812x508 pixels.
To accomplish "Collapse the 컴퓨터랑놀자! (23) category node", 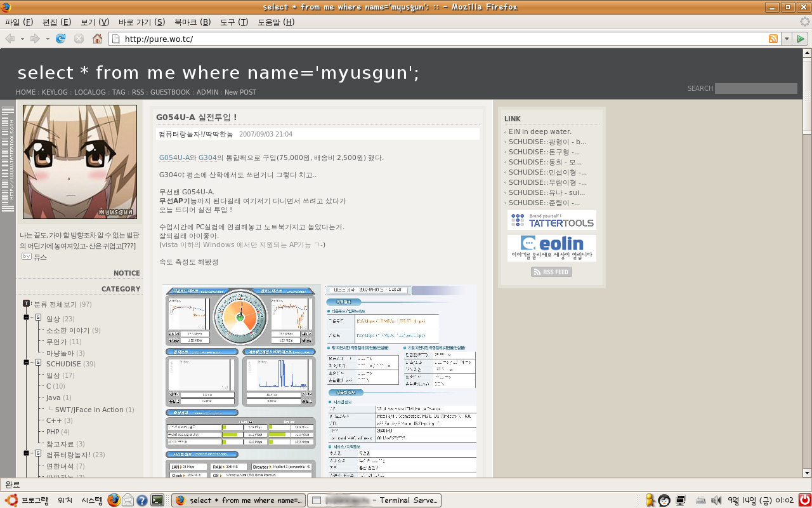I will click(27, 453).
